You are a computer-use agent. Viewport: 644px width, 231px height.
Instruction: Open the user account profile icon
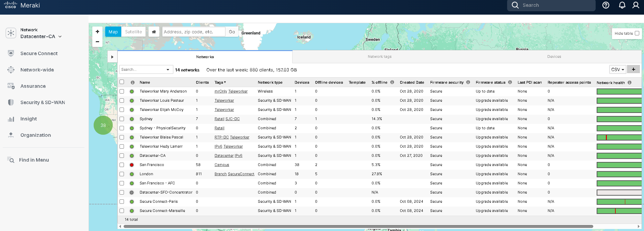coord(636,5)
